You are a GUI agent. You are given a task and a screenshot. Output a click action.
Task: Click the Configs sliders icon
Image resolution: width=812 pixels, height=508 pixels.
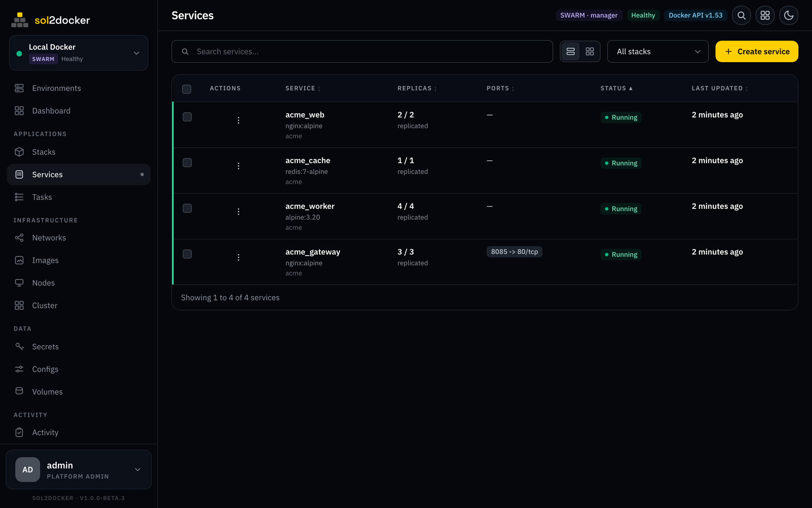pos(19,369)
